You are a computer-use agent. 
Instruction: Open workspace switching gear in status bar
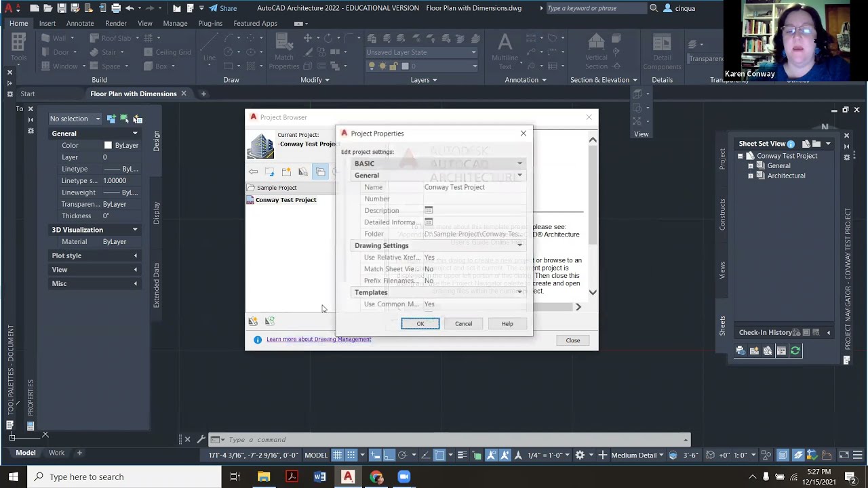580,455
